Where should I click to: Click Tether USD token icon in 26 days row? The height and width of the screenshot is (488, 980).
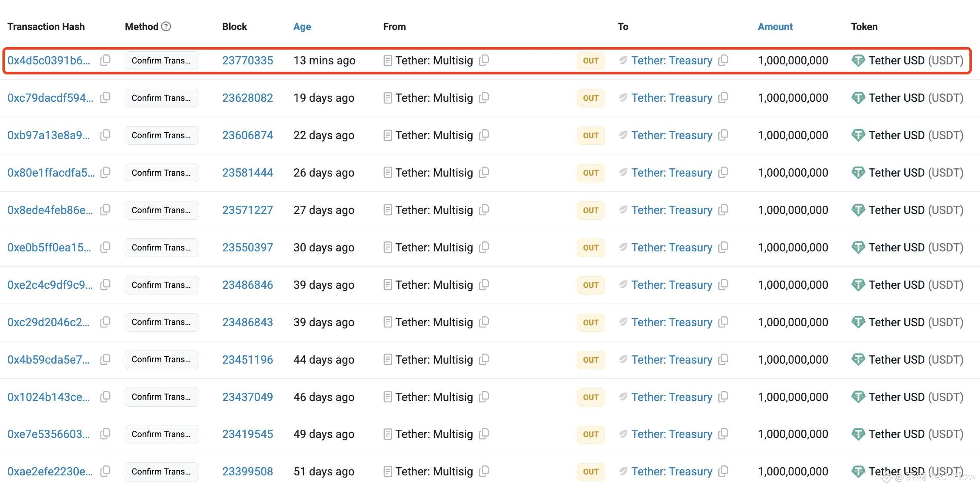tap(858, 173)
